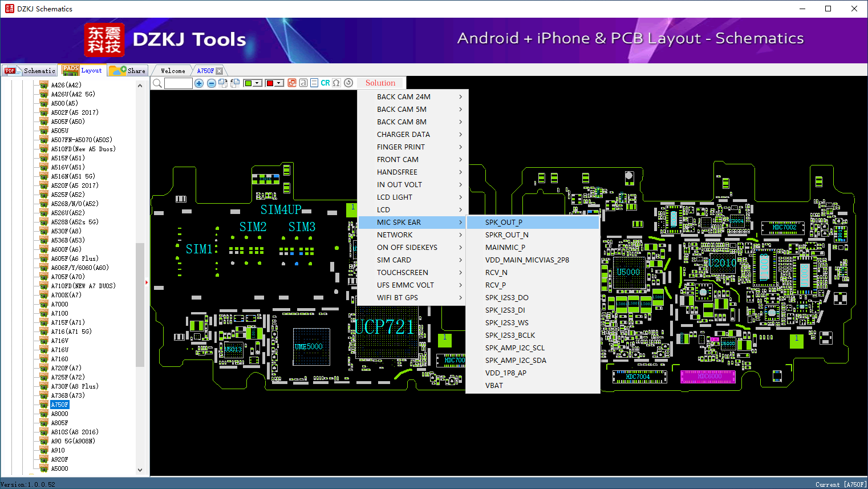Screen dimensions: 868x489
Task: Select SPKR_OUT_N signal entry
Action: coord(533,235)
